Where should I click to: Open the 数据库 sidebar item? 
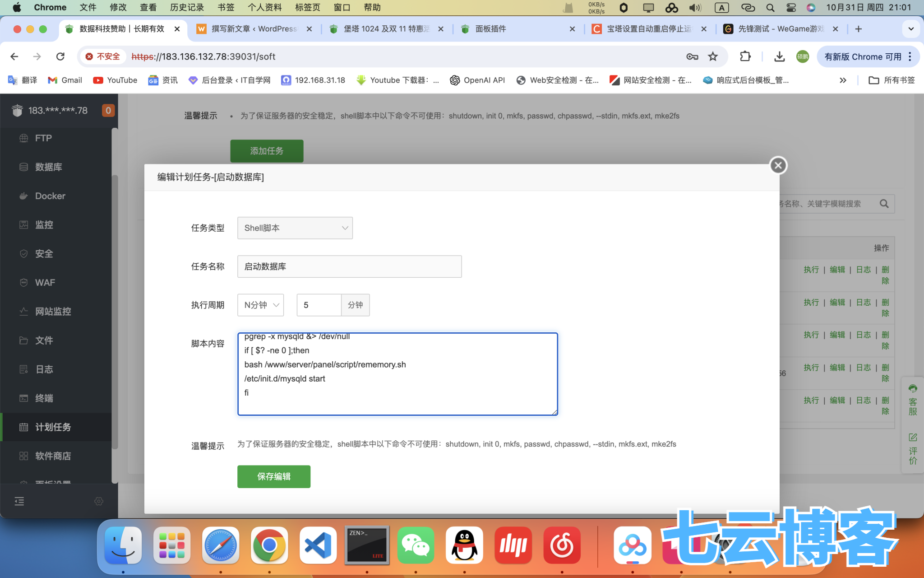(49, 167)
